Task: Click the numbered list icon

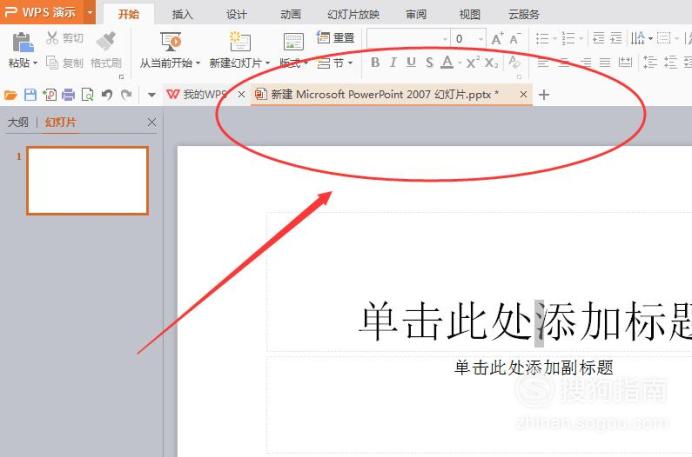Action: [x=568, y=39]
